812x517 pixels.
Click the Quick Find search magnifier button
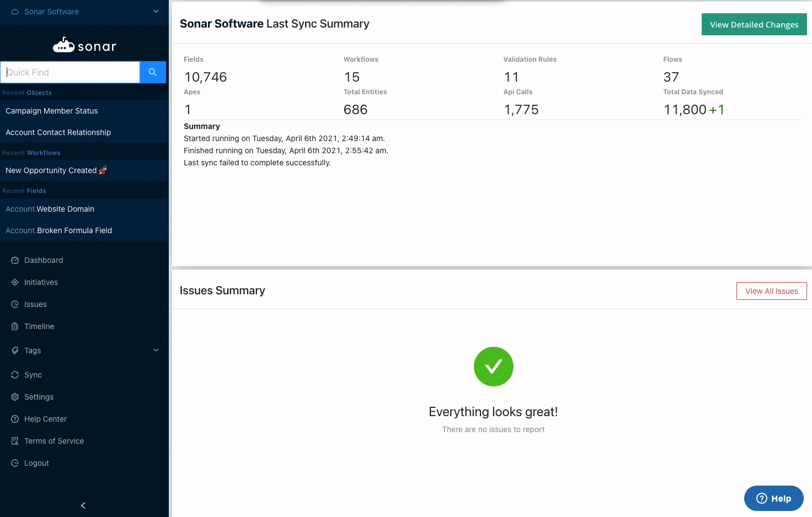click(153, 72)
